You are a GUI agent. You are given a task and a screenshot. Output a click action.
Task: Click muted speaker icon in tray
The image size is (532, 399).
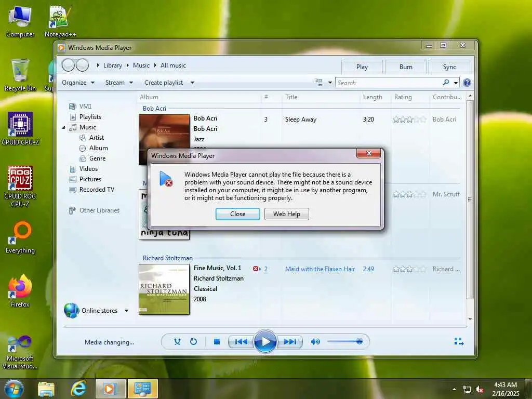(480, 390)
